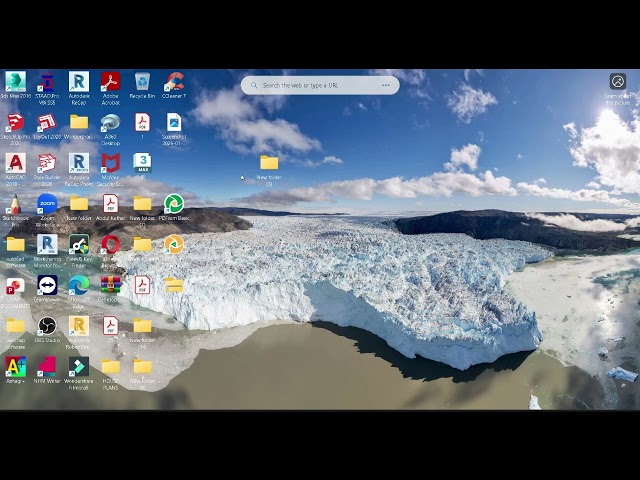640x480 pixels.
Task: Select the New folder (3) in desktop center
Action: (x=269, y=163)
